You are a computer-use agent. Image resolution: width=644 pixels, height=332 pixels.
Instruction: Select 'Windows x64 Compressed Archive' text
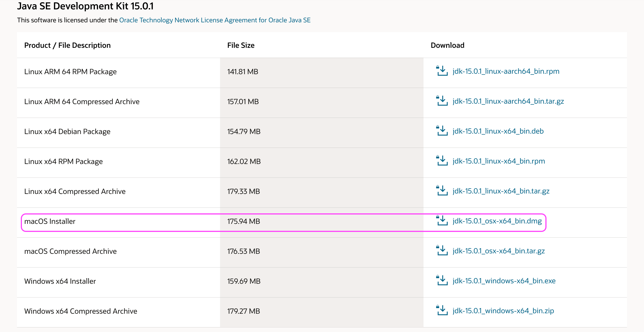(x=81, y=311)
